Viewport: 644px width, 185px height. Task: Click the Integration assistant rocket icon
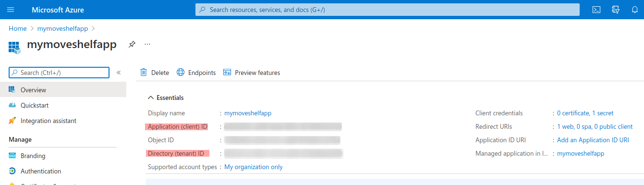pos(12,121)
